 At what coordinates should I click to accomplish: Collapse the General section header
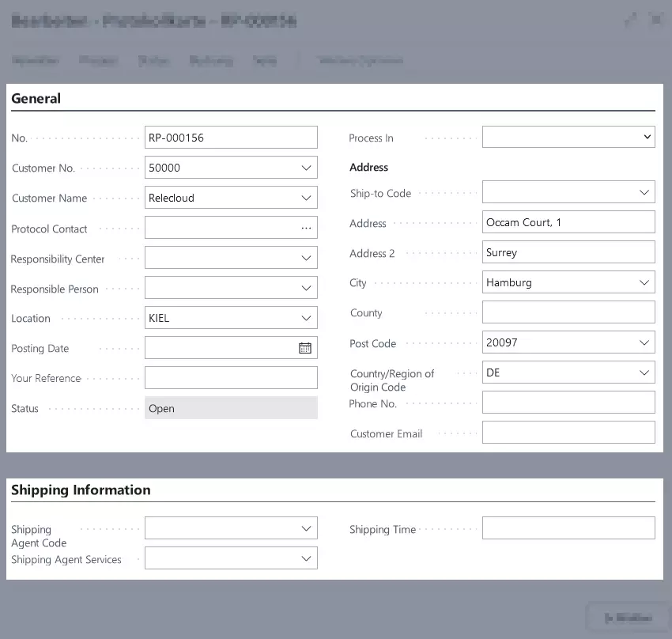[36, 98]
